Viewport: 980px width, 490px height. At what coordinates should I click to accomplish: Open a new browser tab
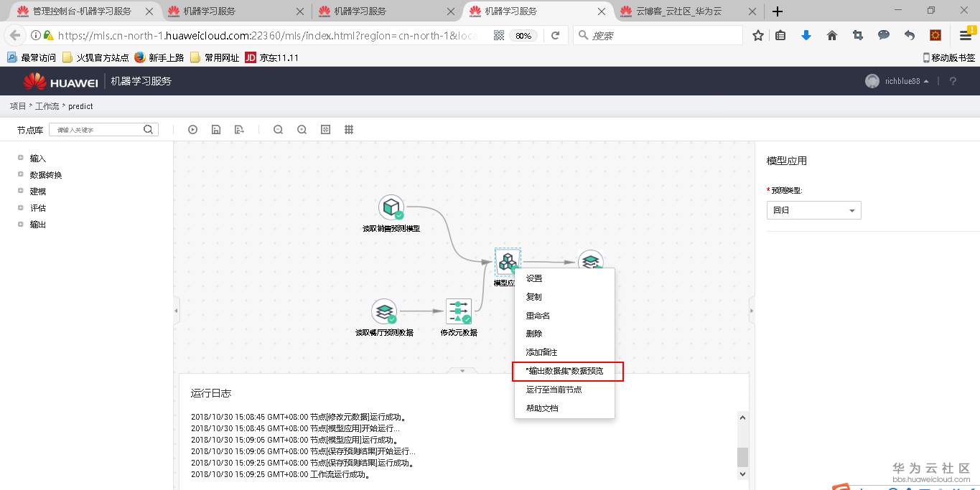(778, 11)
